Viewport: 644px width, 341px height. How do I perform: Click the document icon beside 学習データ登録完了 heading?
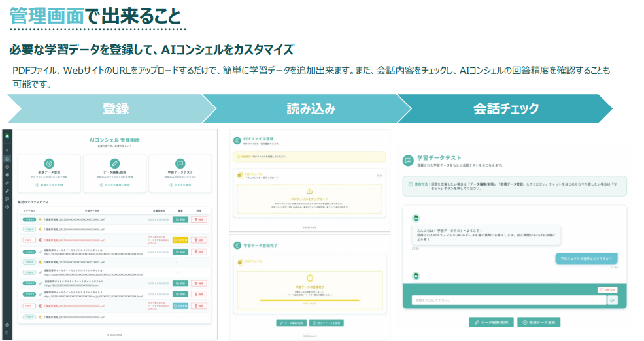[237, 246]
